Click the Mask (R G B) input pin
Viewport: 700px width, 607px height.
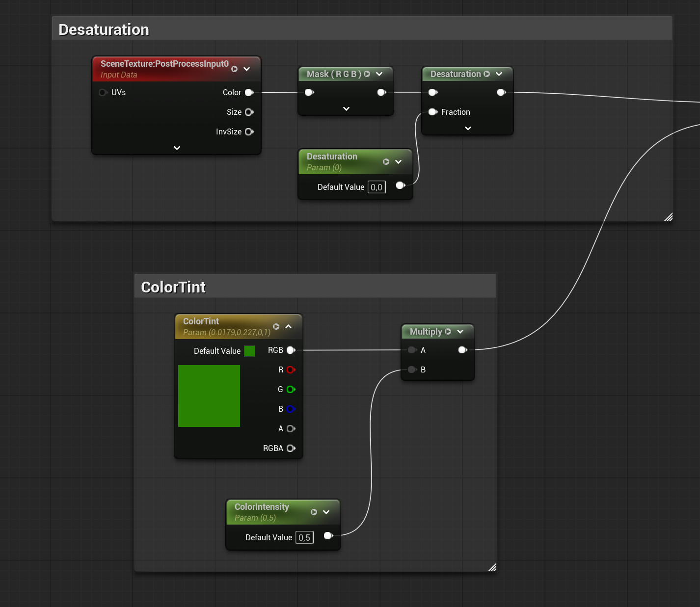tap(309, 92)
